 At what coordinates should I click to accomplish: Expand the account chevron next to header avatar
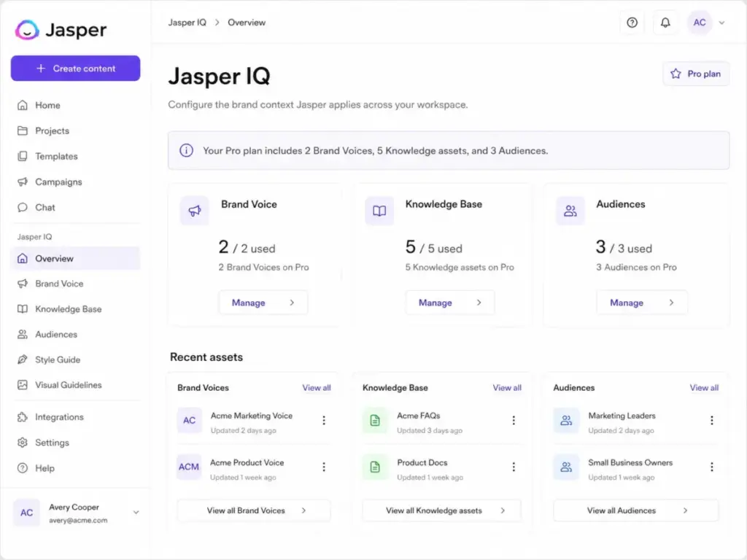721,23
